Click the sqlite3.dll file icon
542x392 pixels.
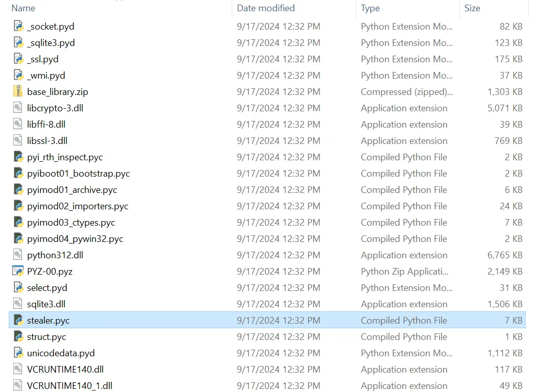(x=18, y=304)
